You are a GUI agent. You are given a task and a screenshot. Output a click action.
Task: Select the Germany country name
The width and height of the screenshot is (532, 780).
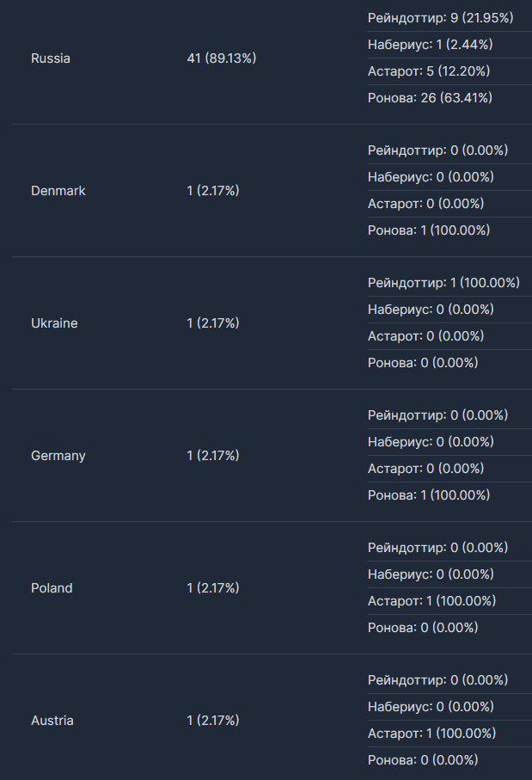(x=58, y=456)
